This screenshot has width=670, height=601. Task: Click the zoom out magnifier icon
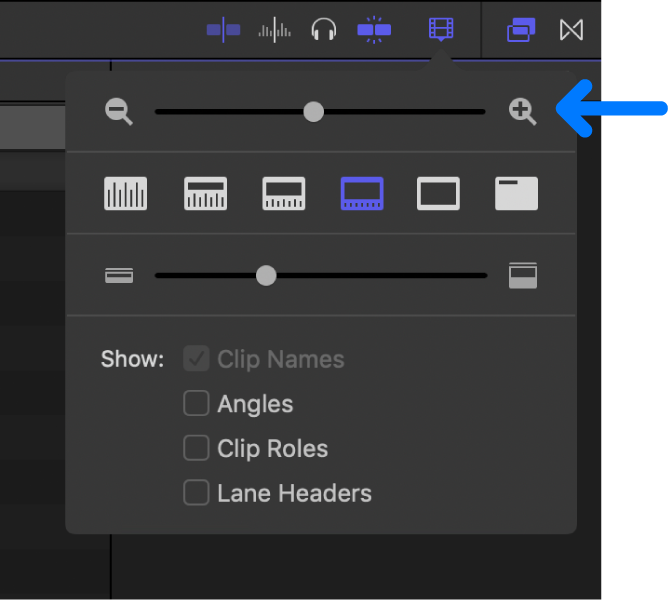[x=119, y=112]
